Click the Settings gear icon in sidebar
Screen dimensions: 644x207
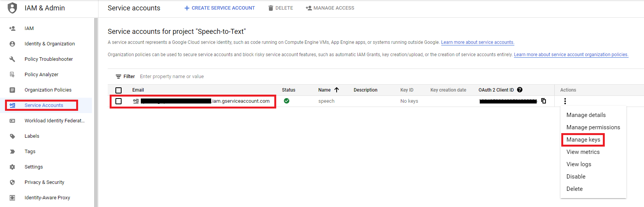coord(12,167)
